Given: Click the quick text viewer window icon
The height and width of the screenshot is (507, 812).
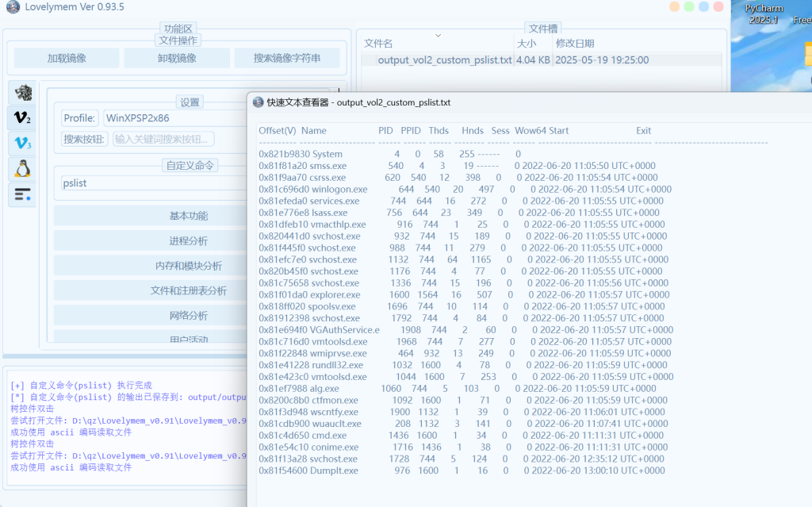Looking at the screenshot, I should (258, 102).
